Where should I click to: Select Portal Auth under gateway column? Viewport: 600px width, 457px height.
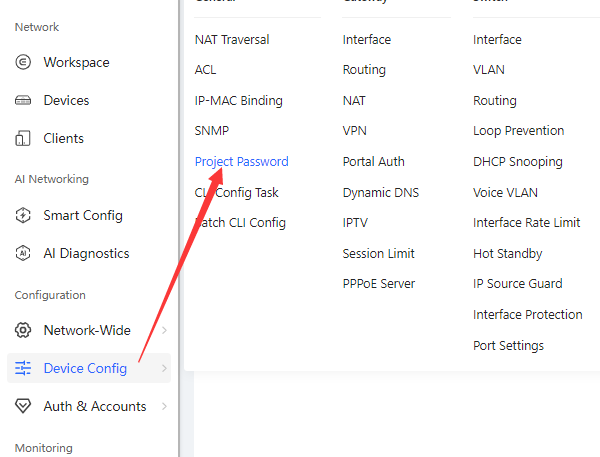click(373, 162)
